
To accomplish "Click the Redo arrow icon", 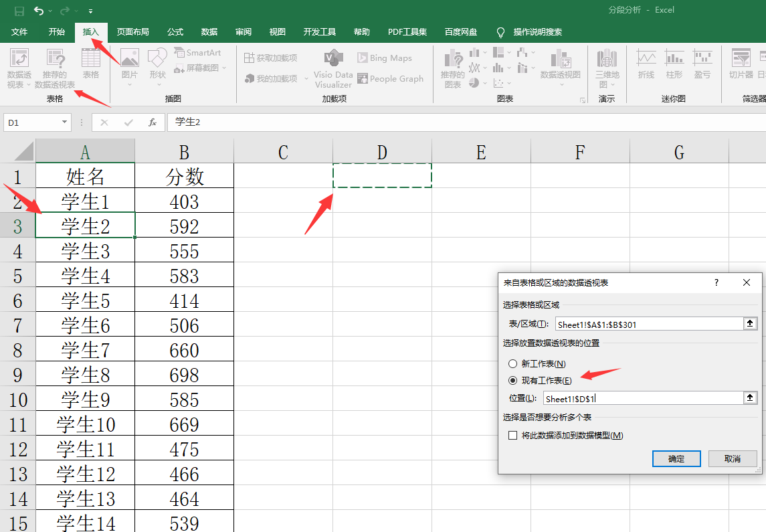I will 64,11.
